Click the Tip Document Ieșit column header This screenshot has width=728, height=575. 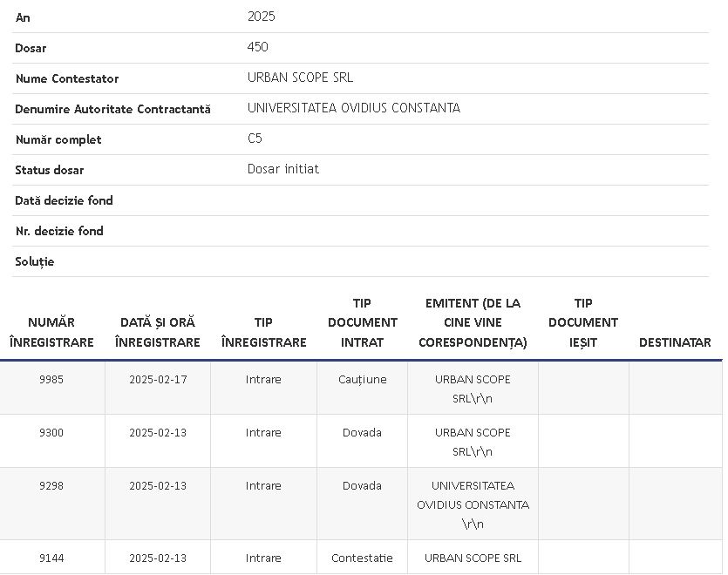[583, 322]
